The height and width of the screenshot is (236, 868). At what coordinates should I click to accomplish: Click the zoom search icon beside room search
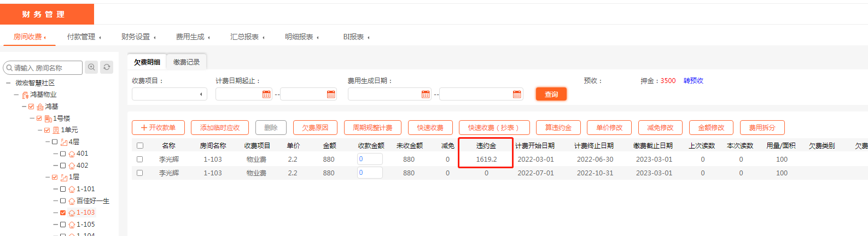(91, 67)
